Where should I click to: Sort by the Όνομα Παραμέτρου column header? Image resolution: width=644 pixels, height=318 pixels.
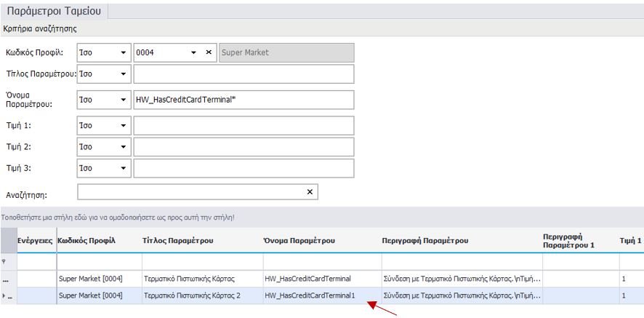[x=299, y=240]
